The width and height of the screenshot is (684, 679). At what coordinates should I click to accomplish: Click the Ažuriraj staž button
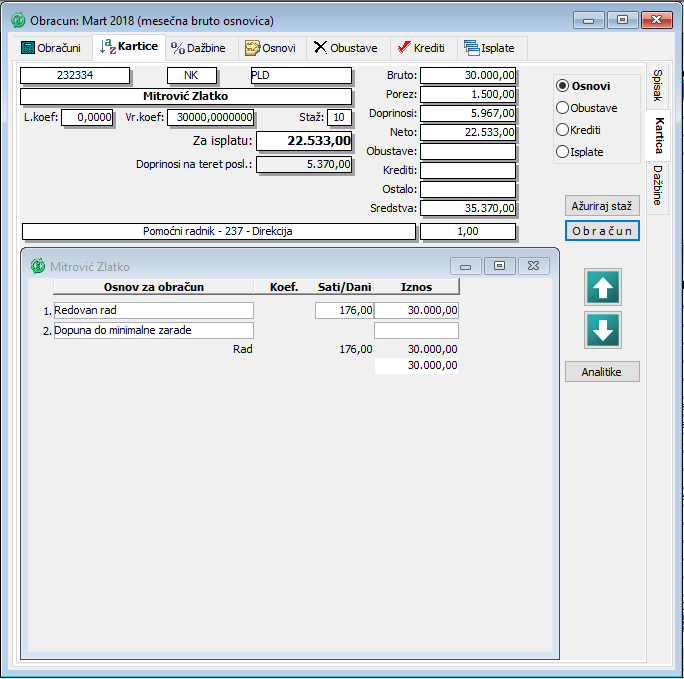point(602,206)
